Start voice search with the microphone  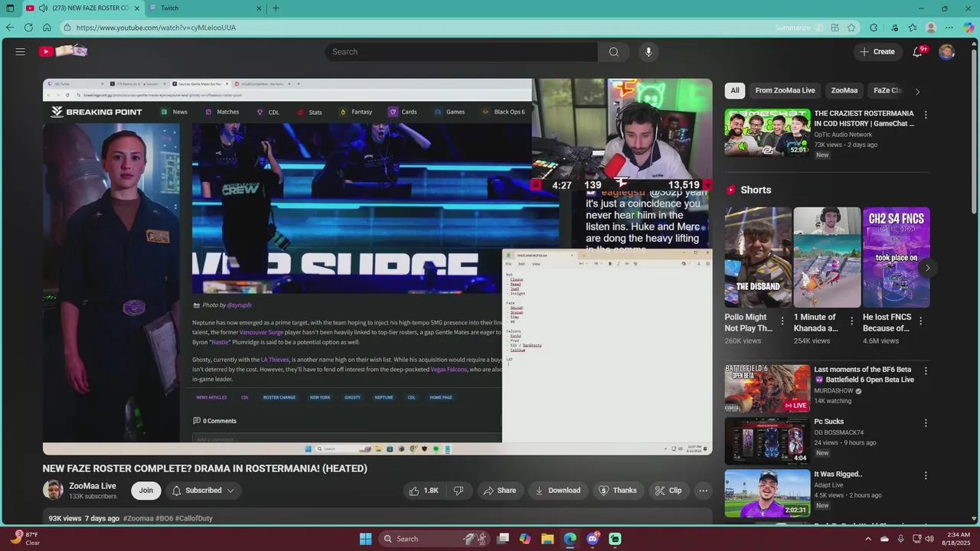coord(648,51)
